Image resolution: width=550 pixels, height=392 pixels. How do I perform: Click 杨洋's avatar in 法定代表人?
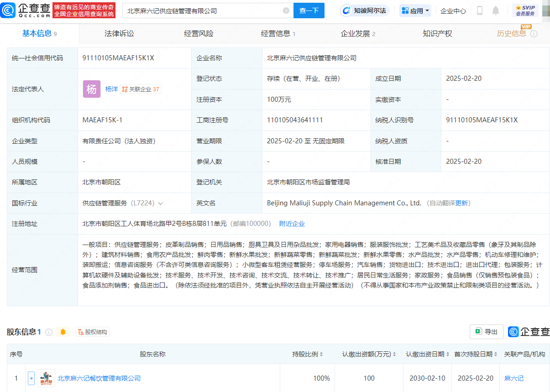92,89
